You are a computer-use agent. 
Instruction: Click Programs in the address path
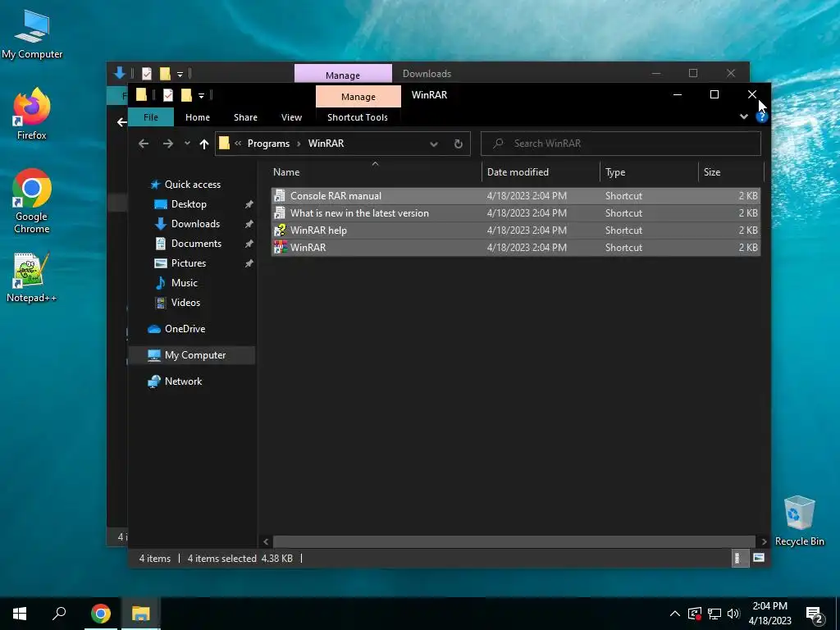[268, 144]
